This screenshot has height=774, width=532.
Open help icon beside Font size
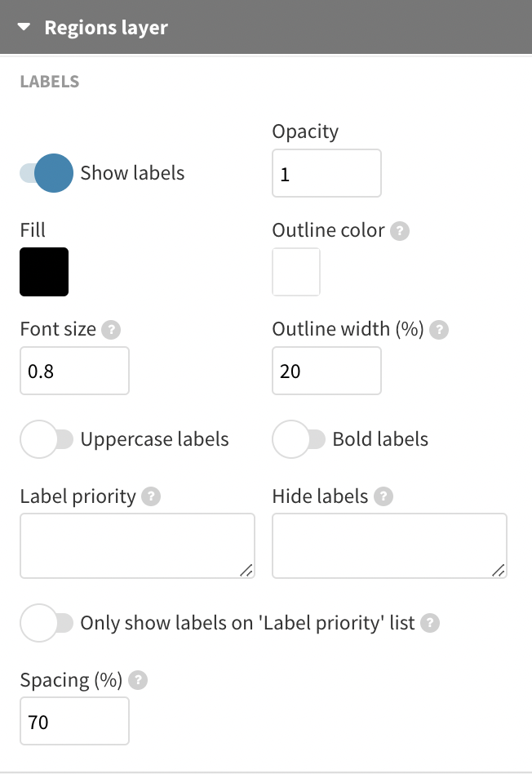pyautogui.click(x=111, y=330)
